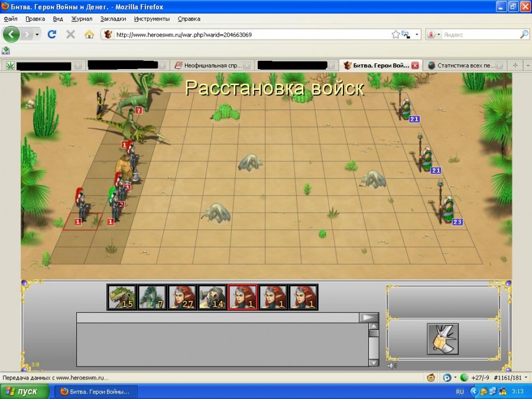Open dropdown next to the blue status icon
Screen dimensions: 532x399
(x=455, y=378)
